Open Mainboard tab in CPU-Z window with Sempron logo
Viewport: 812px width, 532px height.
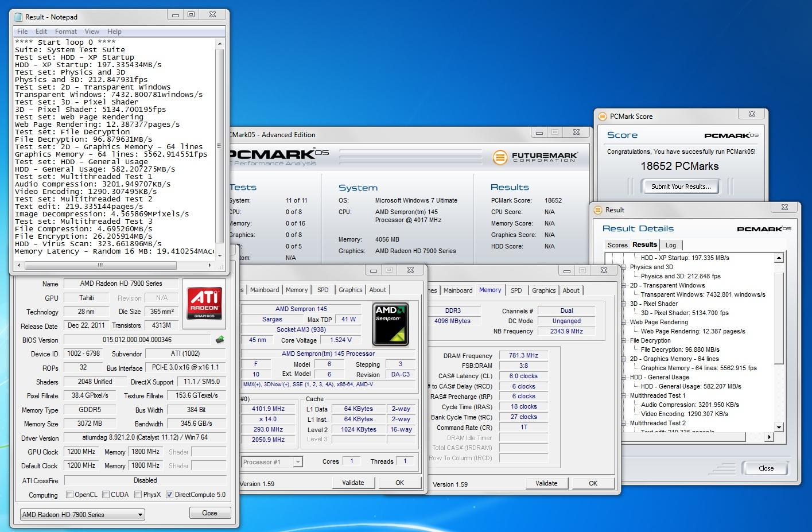click(265, 290)
